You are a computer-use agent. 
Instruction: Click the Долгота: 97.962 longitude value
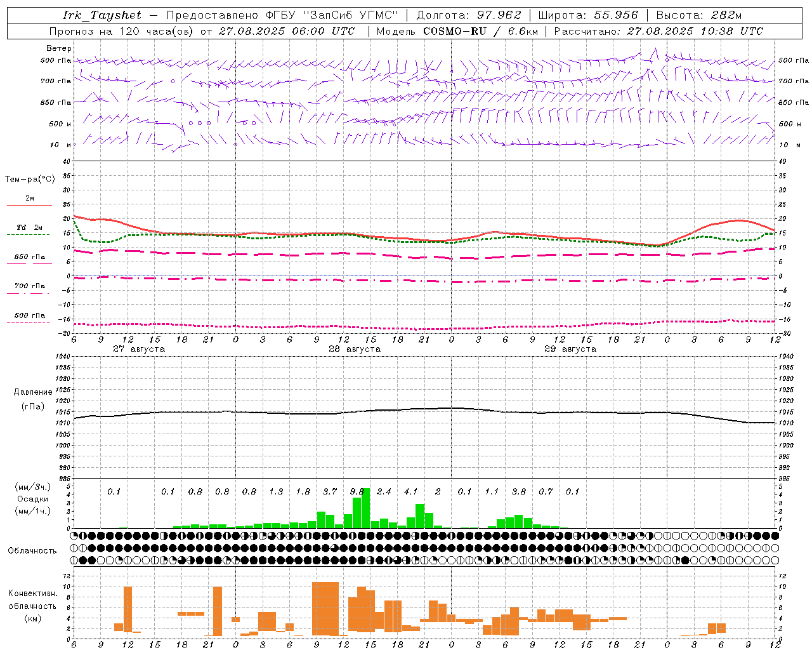pos(468,15)
